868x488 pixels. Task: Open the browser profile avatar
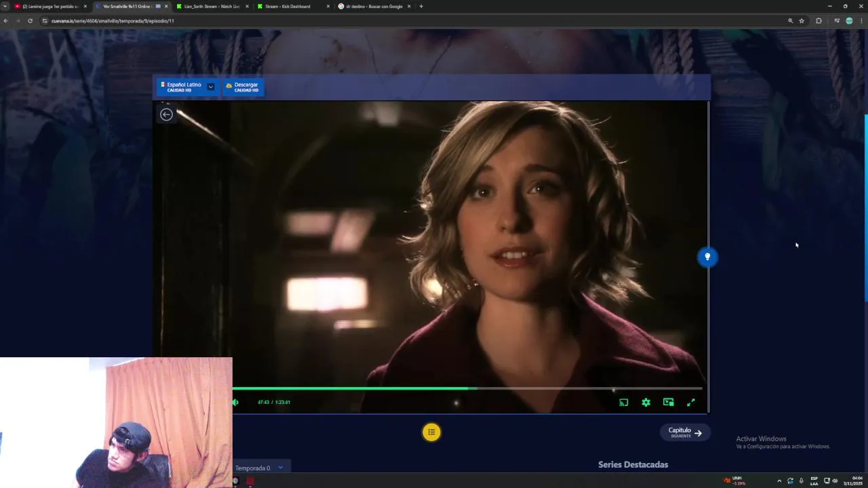tap(849, 21)
